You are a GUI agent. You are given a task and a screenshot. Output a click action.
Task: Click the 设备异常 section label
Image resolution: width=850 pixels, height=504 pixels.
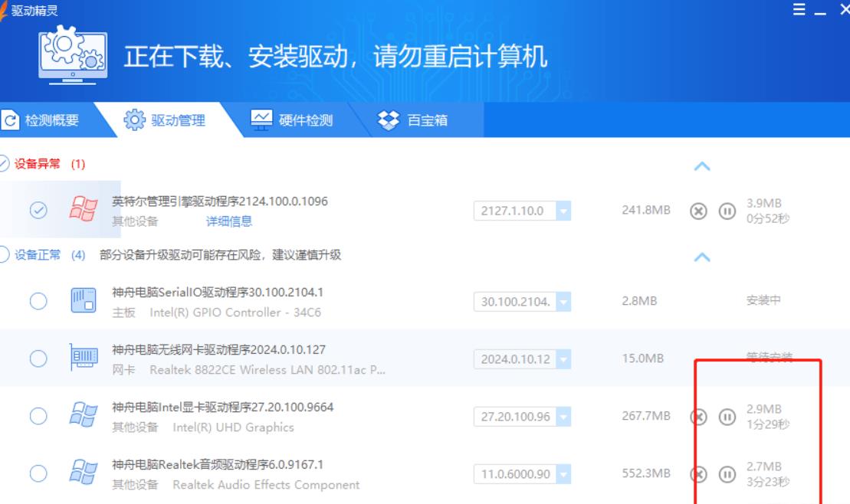point(38,164)
